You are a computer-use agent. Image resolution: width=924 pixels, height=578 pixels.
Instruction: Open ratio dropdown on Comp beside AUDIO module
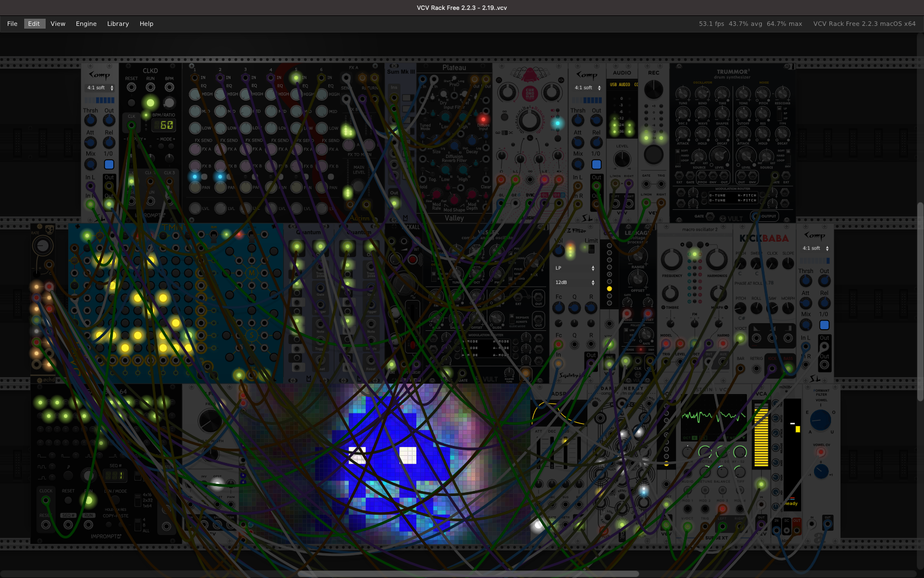click(x=587, y=88)
